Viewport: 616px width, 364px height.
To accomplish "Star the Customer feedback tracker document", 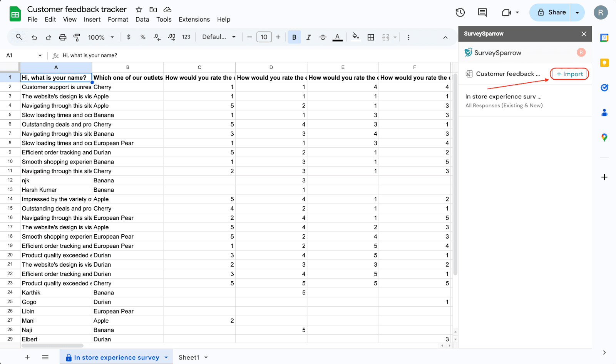I will click(x=139, y=10).
